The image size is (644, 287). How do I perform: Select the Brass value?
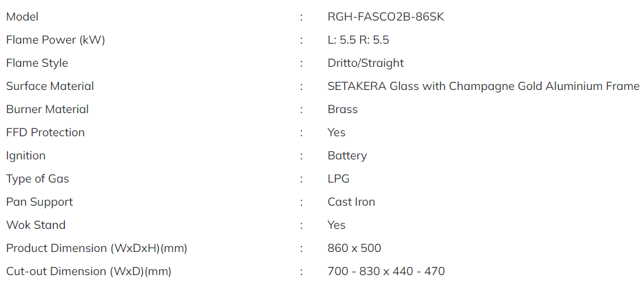click(x=343, y=110)
